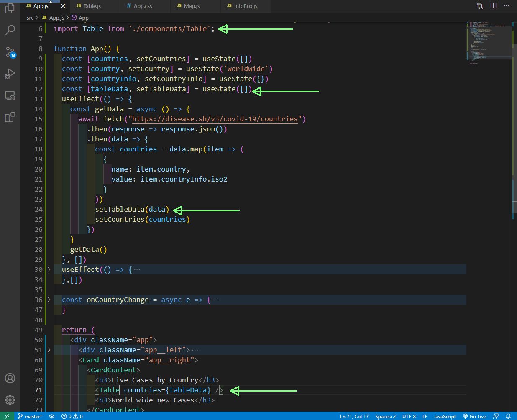Click folded ellipsis after useEffect on line 30

(137, 269)
